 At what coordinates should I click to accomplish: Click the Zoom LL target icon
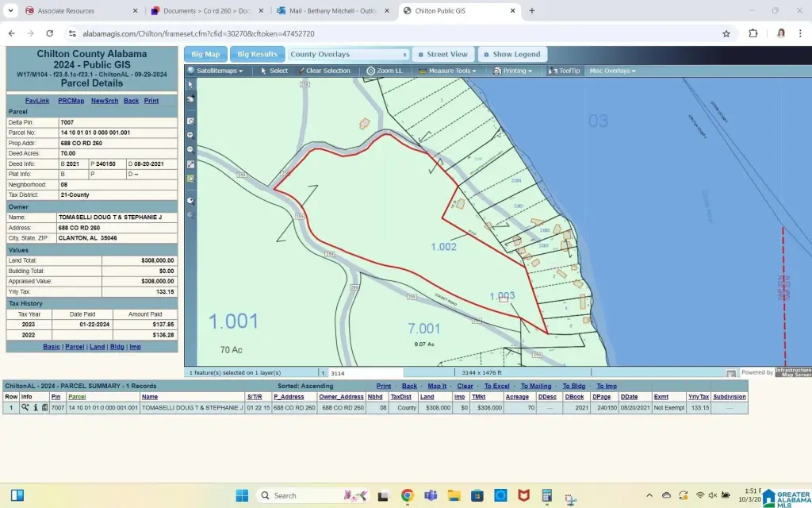[370, 71]
